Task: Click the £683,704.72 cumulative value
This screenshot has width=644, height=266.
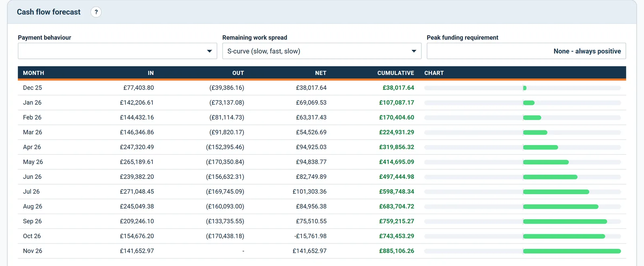Action: (396, 206)
